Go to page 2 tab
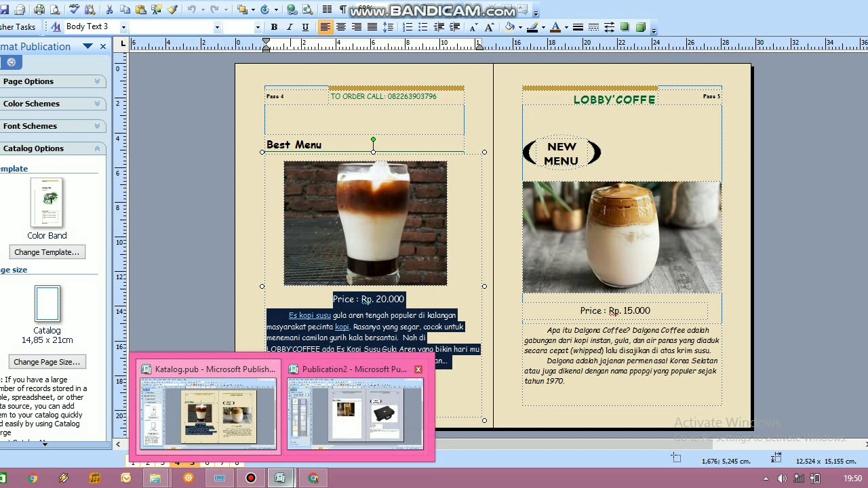This screenshot has width=868, height=488. coord(147,463)
